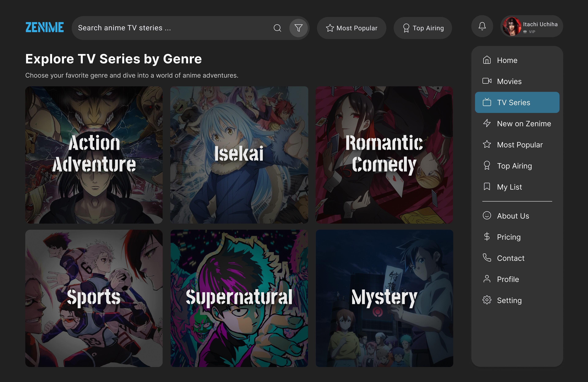
Task: Click the Pricing dollar icon
Action: coord(487,237)
